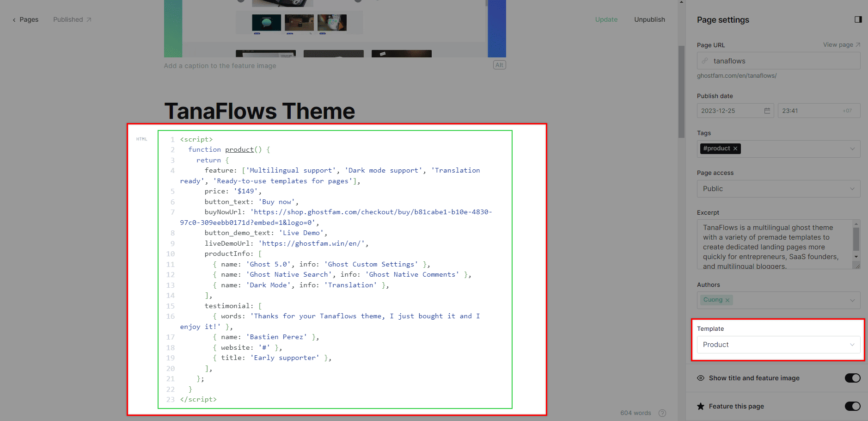Screen dimensions: 868x421
Task: Remove author Cuong using the x icon
Action: point(727,300)
